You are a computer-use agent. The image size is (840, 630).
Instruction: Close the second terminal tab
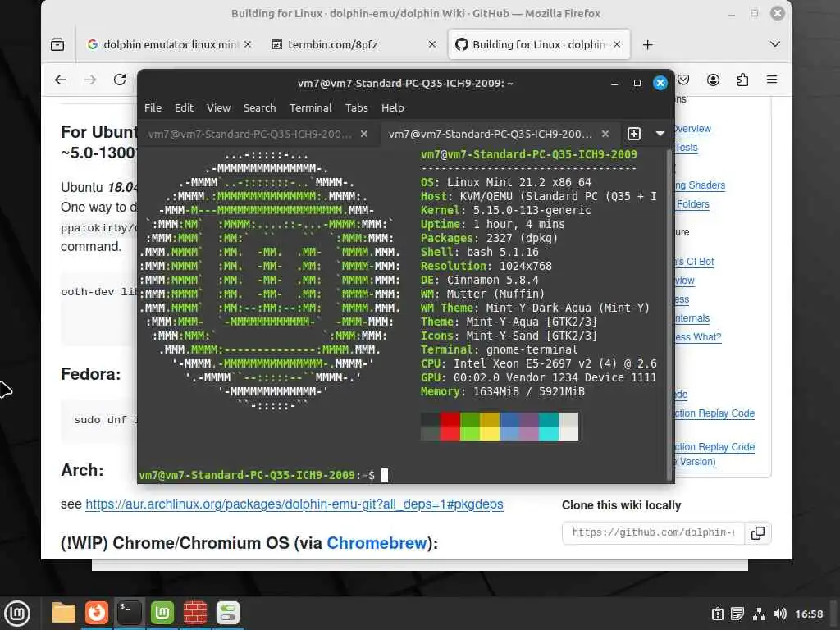click(605, 134)
